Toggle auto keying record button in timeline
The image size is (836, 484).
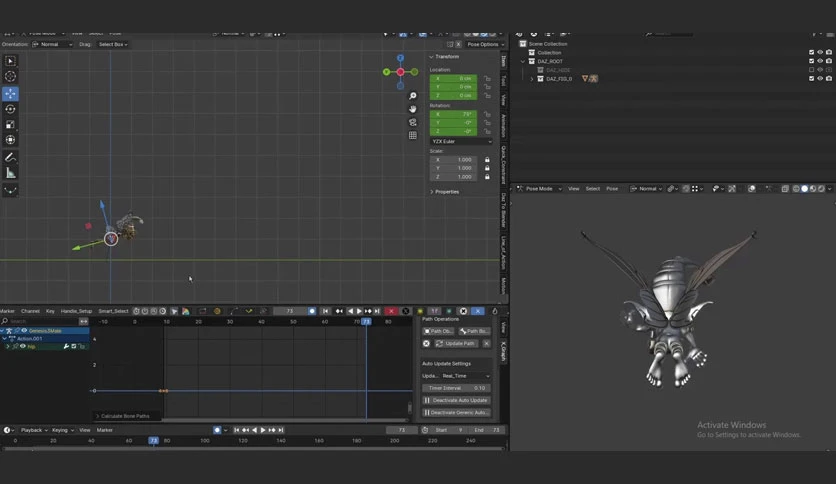tap(217, 430)
